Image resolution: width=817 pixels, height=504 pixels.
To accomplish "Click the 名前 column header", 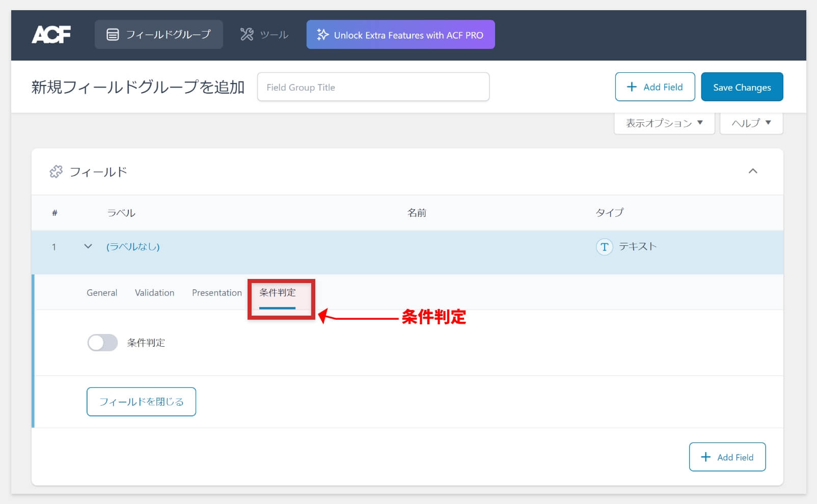I will click(417, 213).
